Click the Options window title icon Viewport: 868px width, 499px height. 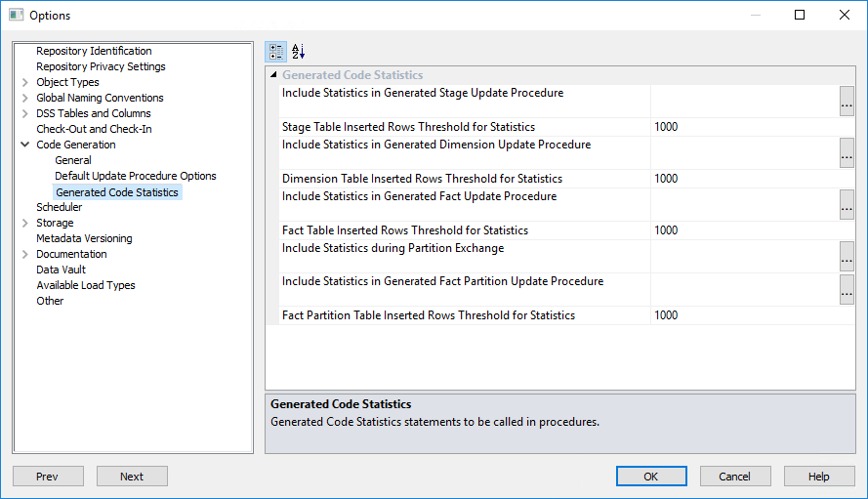pyautogui.click(x=16, y=15)
